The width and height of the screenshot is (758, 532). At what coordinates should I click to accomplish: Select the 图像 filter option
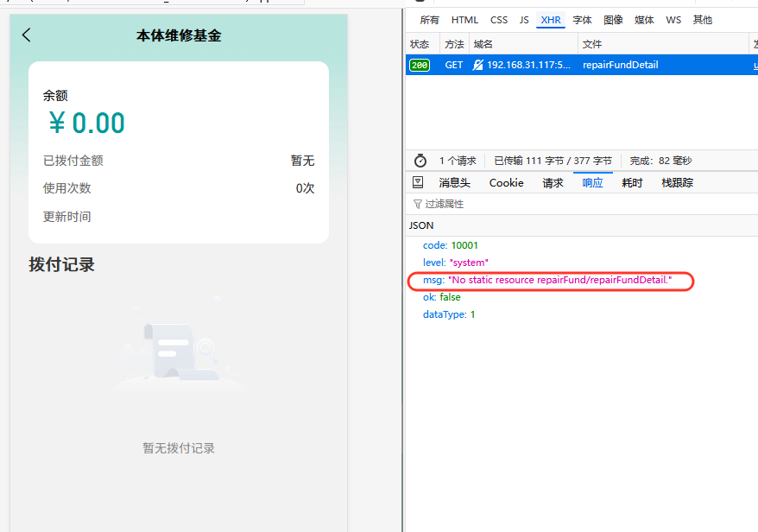613,19
